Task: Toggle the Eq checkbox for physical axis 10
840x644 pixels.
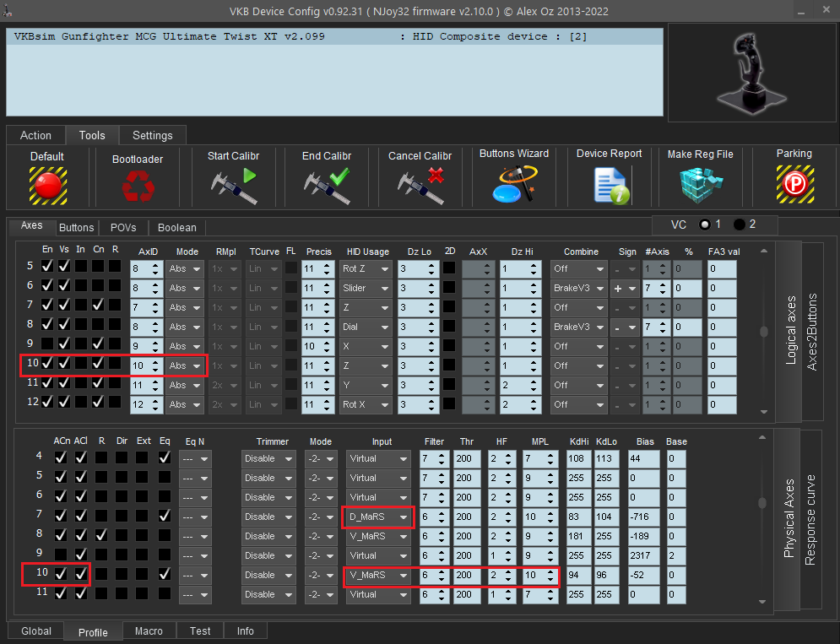Action: click(x=164, y=574)
